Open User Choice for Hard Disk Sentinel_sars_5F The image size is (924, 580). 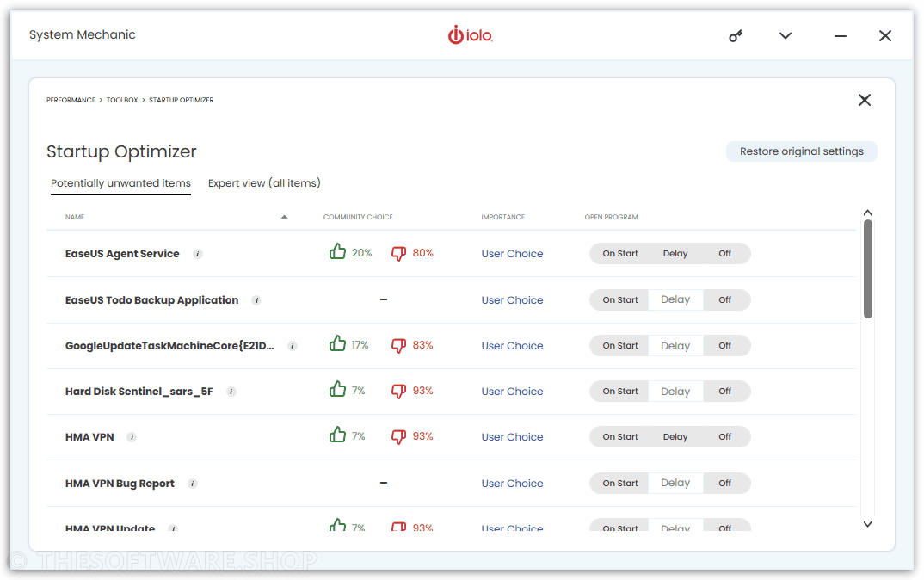[512, 392]
